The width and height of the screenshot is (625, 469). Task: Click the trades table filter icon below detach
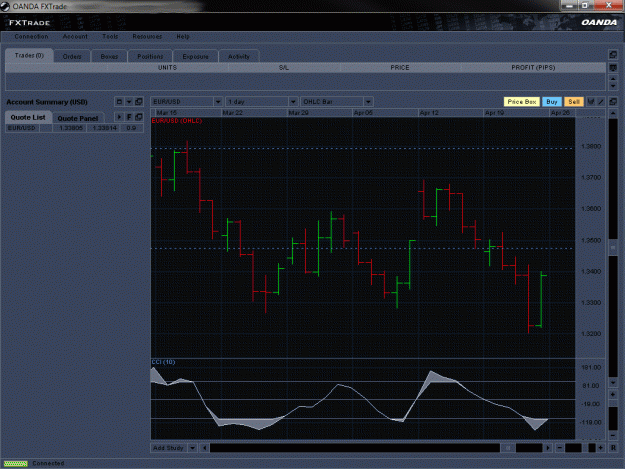pos(613,68)
